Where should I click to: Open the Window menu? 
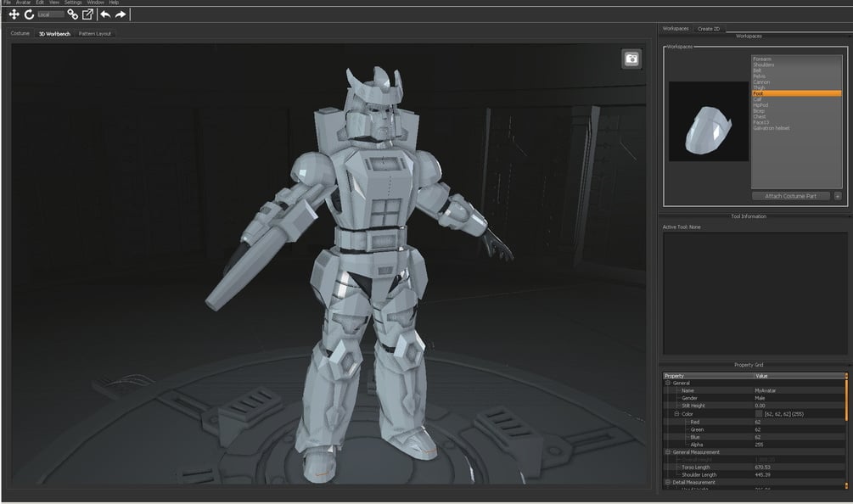(x=95, y=3)
